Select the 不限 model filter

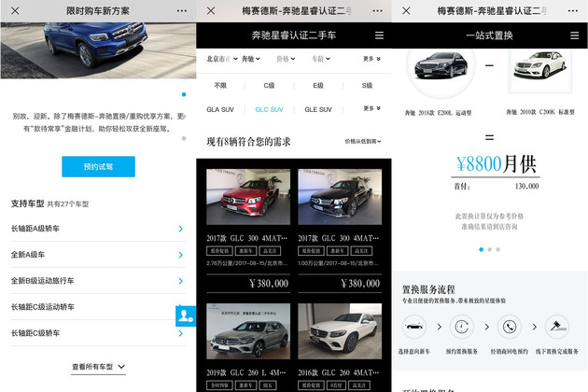220,86
